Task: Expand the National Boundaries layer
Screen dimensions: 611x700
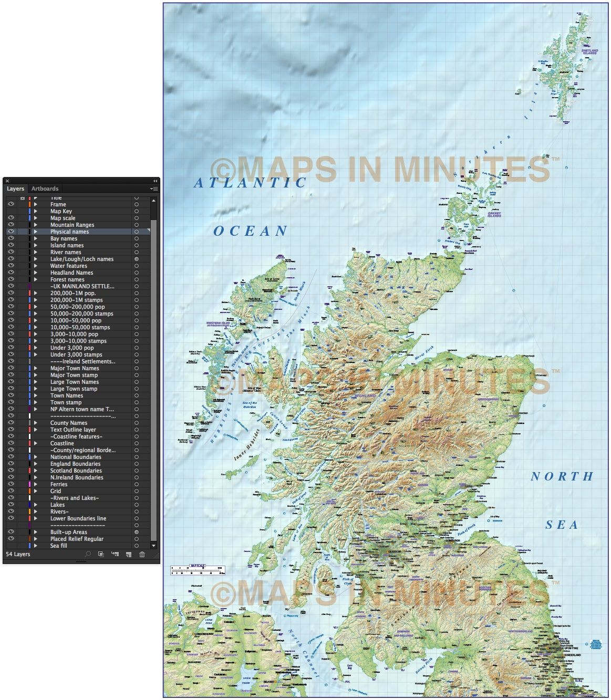Action: [36, 457]
